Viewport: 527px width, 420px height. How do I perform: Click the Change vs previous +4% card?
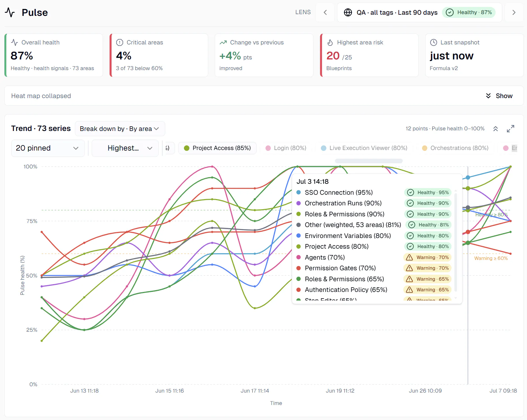pos(264,55)
